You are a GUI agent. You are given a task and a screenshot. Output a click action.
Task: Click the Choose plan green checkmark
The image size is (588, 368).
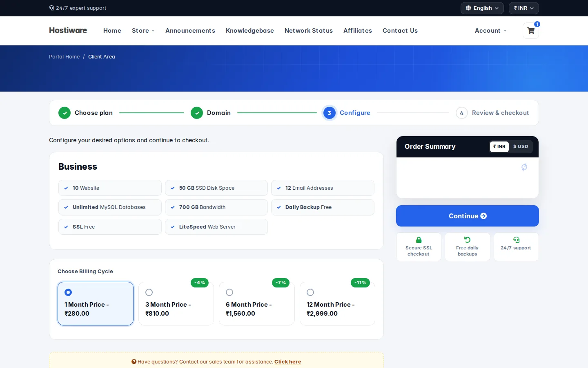point(65,113)
